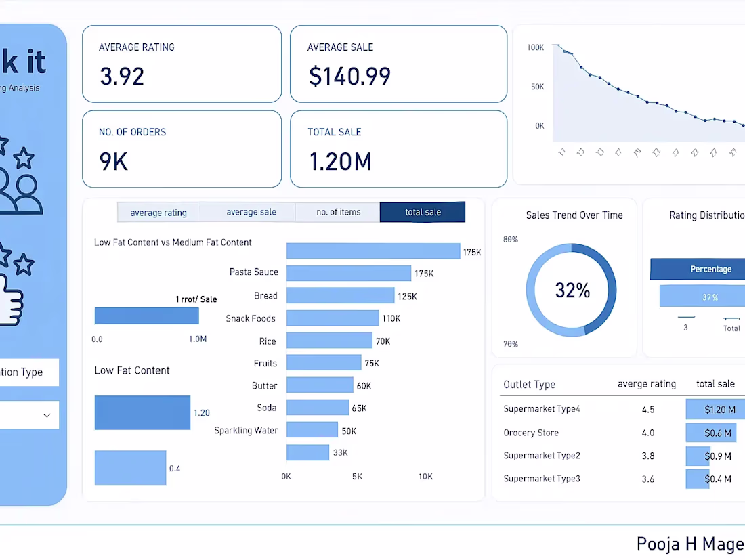Screen dimensions: 745x560
Task: Click the 50K axis label on line chart
Action: pos(537,87)
